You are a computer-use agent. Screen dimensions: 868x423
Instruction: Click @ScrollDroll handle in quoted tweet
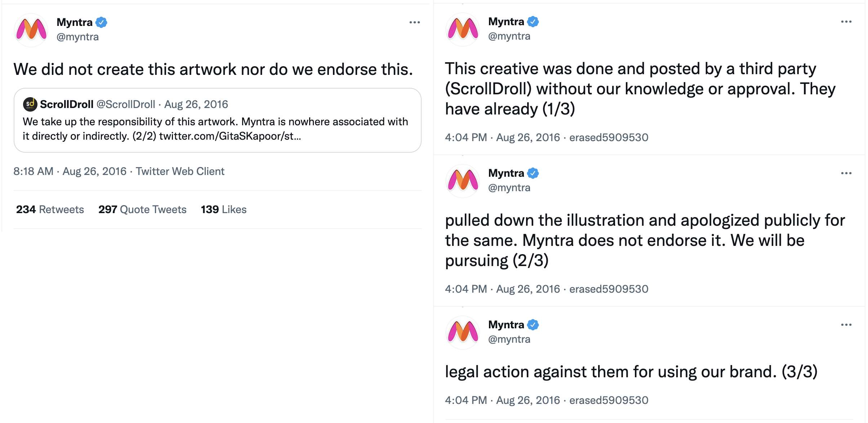[x=126, y=104]
